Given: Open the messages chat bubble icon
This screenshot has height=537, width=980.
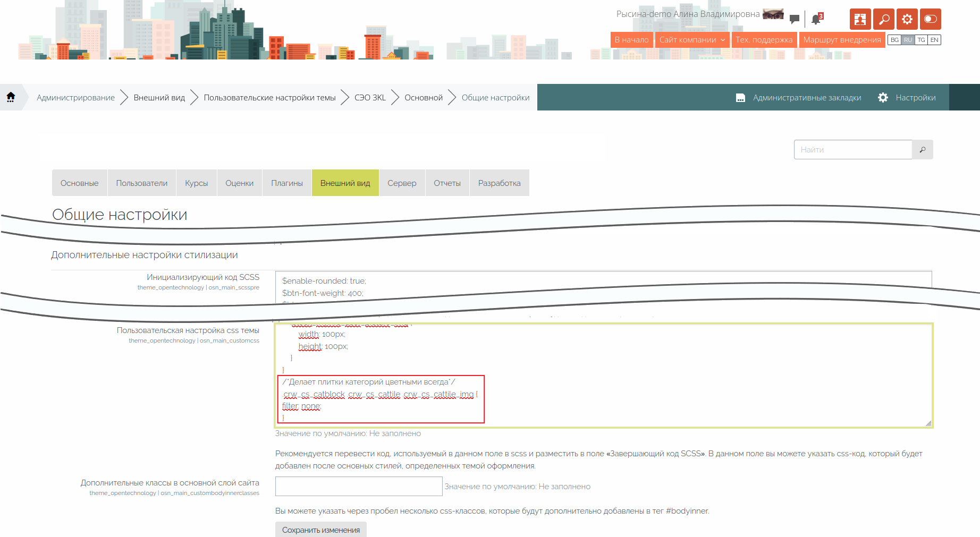Looking at the screenshot, I should [795, 19].
